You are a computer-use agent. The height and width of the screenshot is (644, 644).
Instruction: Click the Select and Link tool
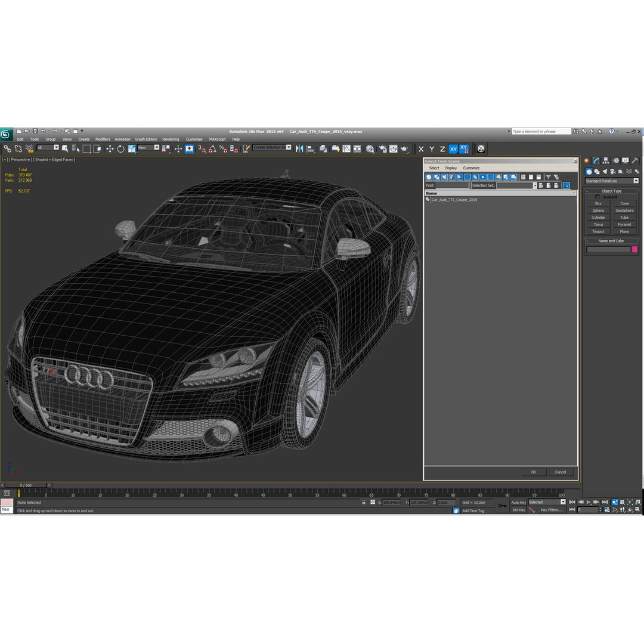coord(7,148)
